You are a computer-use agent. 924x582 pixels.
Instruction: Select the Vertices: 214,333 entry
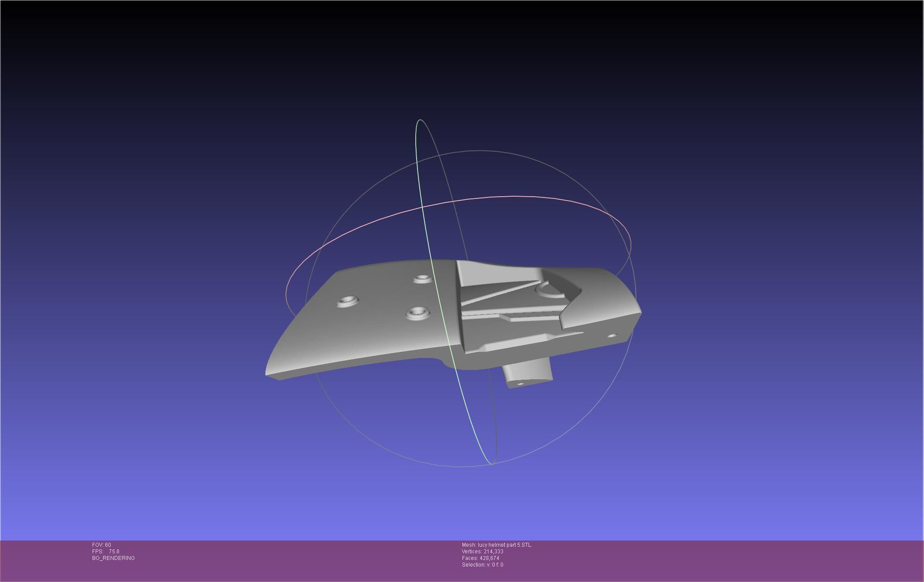click(483, 552)
